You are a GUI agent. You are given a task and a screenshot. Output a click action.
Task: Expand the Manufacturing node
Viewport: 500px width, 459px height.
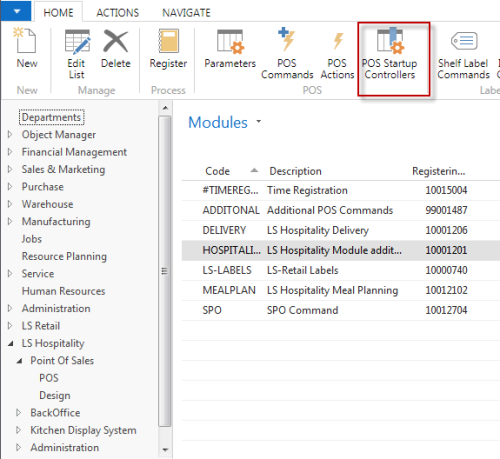coord(10,221)
